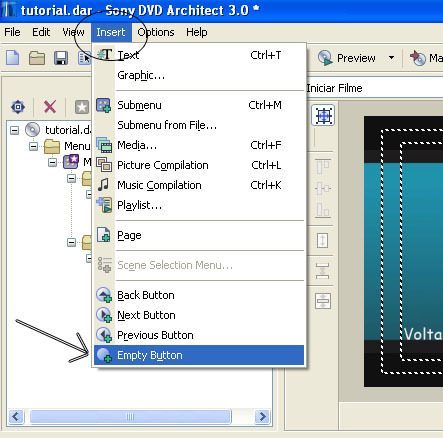Click the Next Button icon
Viewport: 443px width, 438px height.
coord(104,315)
